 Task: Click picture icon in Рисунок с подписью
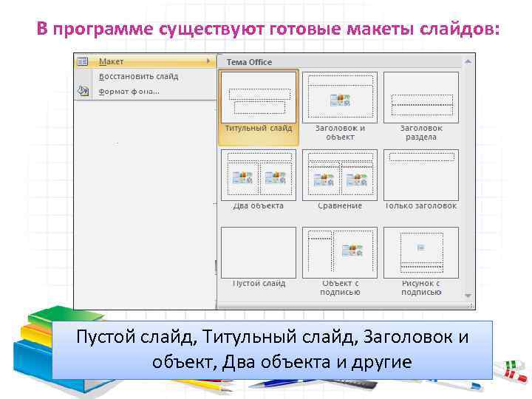pos(421,248)
